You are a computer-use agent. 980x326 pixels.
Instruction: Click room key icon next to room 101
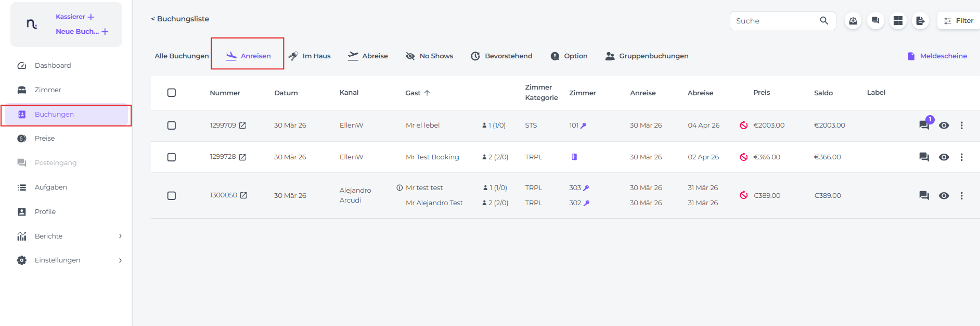[584, 126]
